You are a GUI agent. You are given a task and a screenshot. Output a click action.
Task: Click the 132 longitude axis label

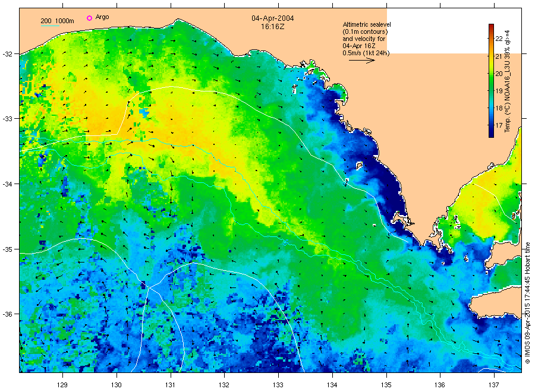[224, 385]
